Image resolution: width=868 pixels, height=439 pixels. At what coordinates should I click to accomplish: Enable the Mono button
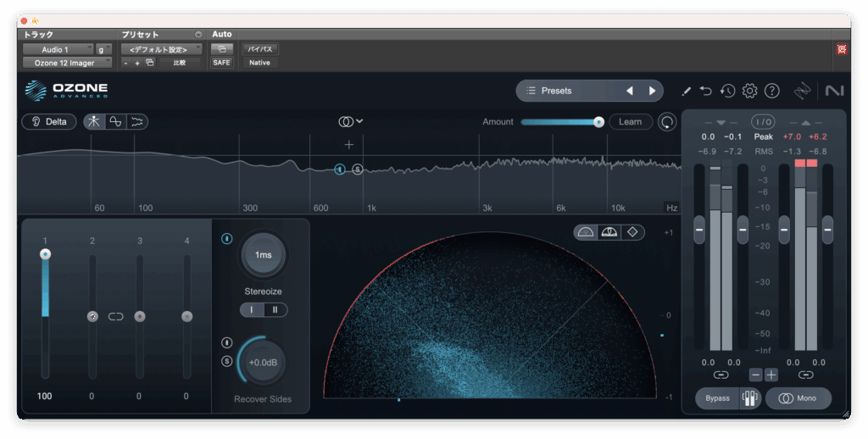[x=798, y=398]
